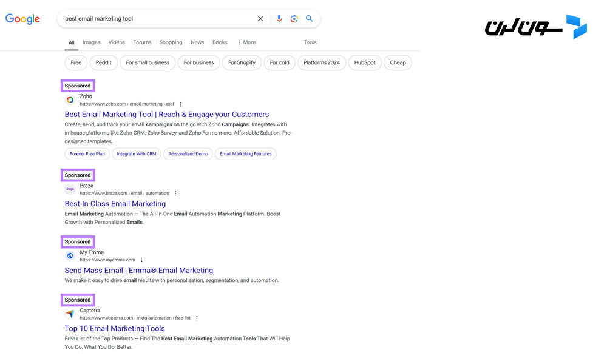Viewport: 607px width, 364px height.
Task: Apply the Free filter chip
Action: [76, 62]
